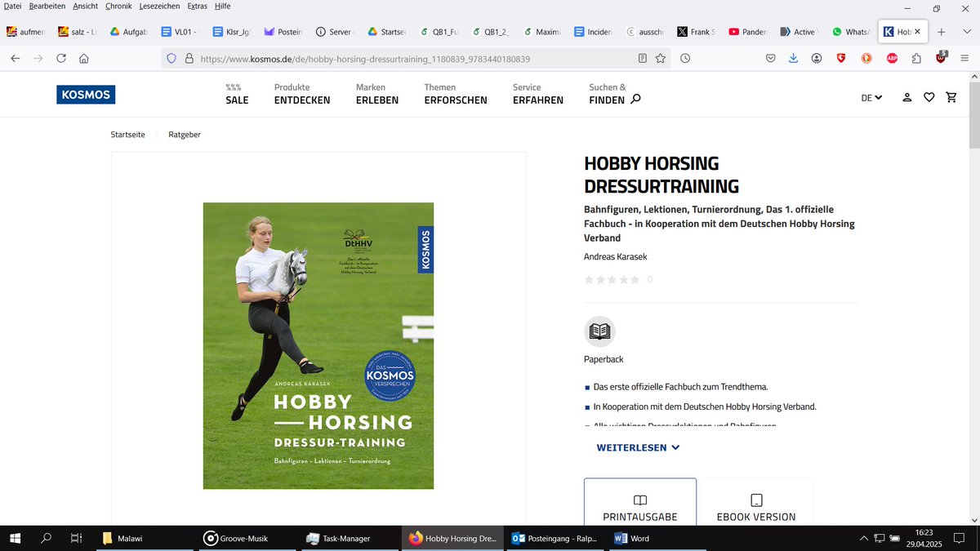Open the DuckDuckGo extension icon
Viewport: 980px width, 551px height.
(x=866, y=59)
